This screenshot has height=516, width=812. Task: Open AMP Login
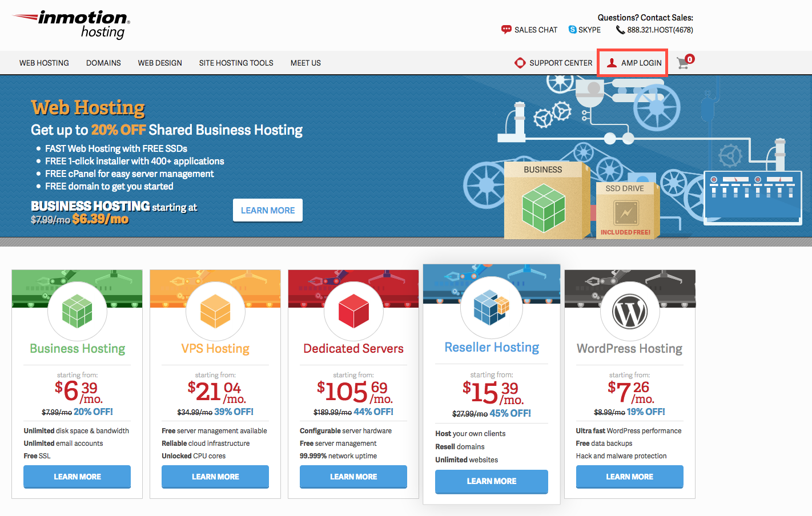pos(633,63)
